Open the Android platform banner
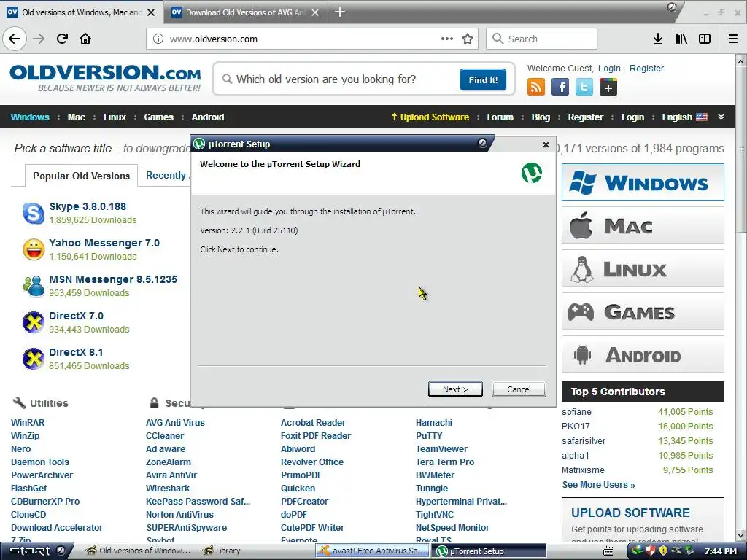Screen dimensions: 747x560 pos(643,354)
